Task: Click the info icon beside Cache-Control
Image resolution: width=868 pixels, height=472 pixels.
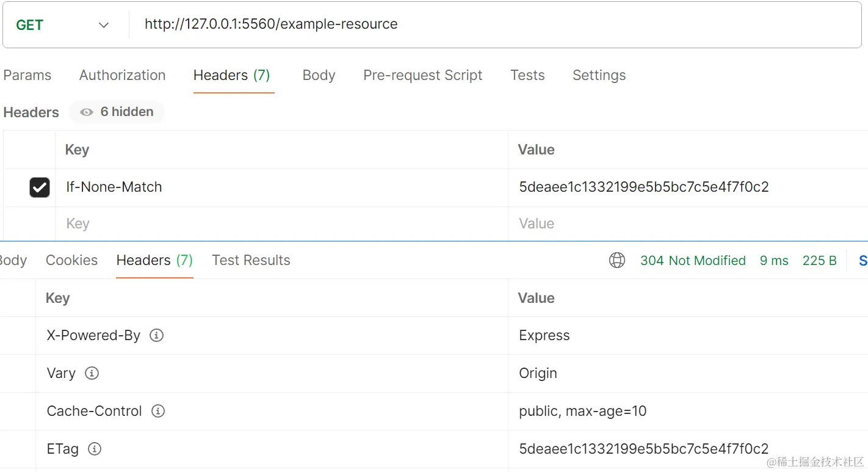Action: [x=158, y=411]
